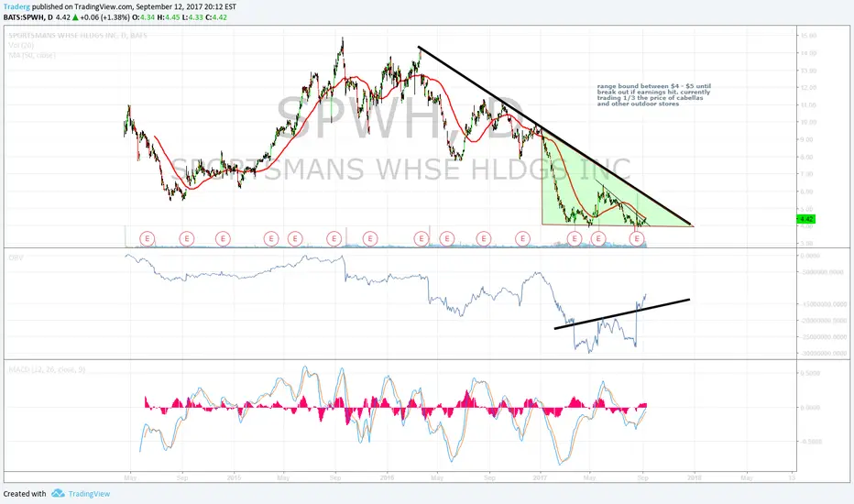The image size is (854, 504).
Task: Click the TradingView cloud logo icon
Action: (58, 494)
